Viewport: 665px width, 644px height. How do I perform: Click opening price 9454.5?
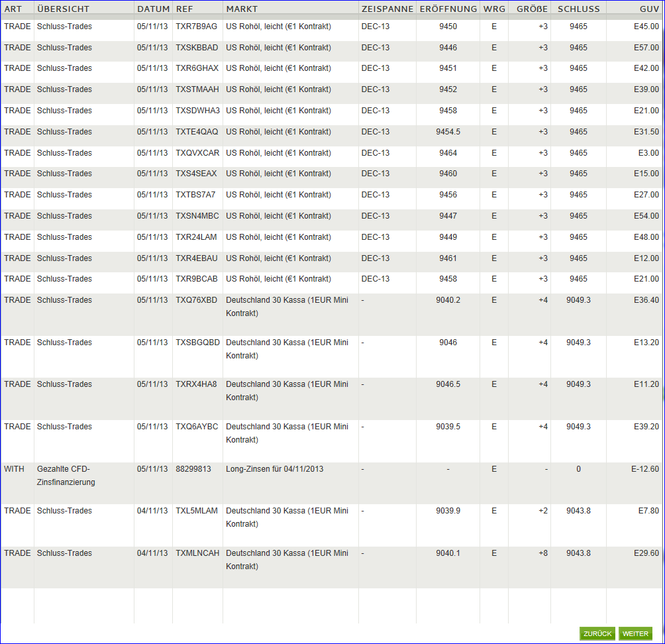[x=448, y=131]
